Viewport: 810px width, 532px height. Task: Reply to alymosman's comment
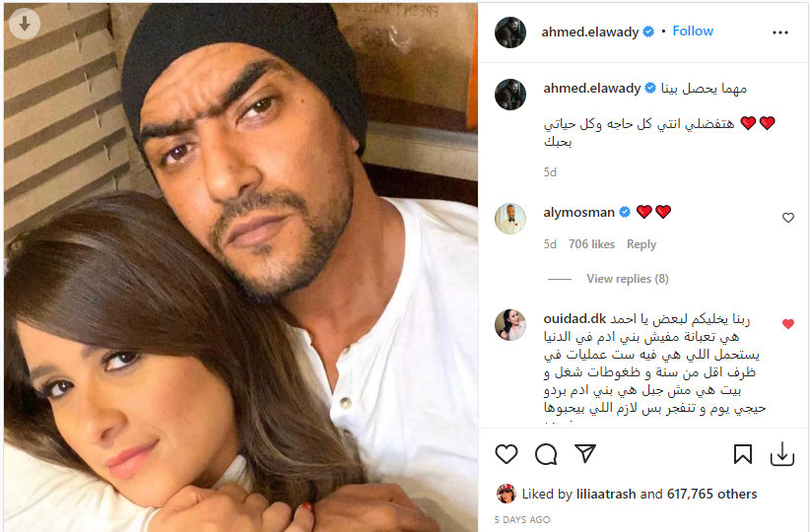pyautogui.click(x=641, y=244)
